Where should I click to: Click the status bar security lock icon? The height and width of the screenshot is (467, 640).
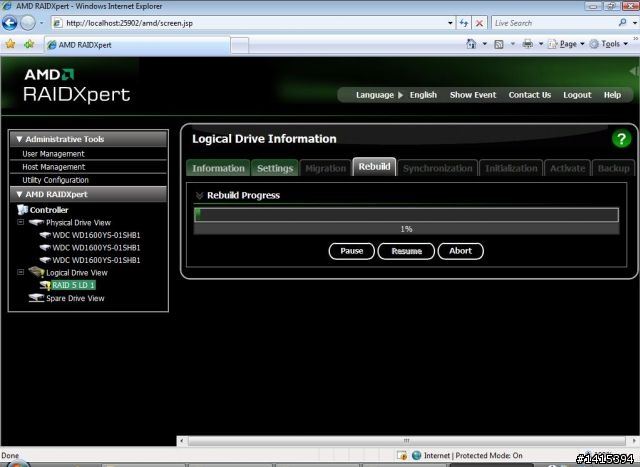(x=402, y=455)
